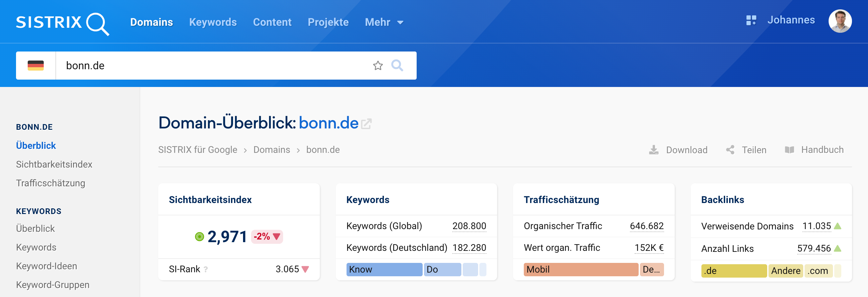Viewport: 868px width, 297px height.
Task: Click the Johannes profile avatar
Action: coord(840,21)
